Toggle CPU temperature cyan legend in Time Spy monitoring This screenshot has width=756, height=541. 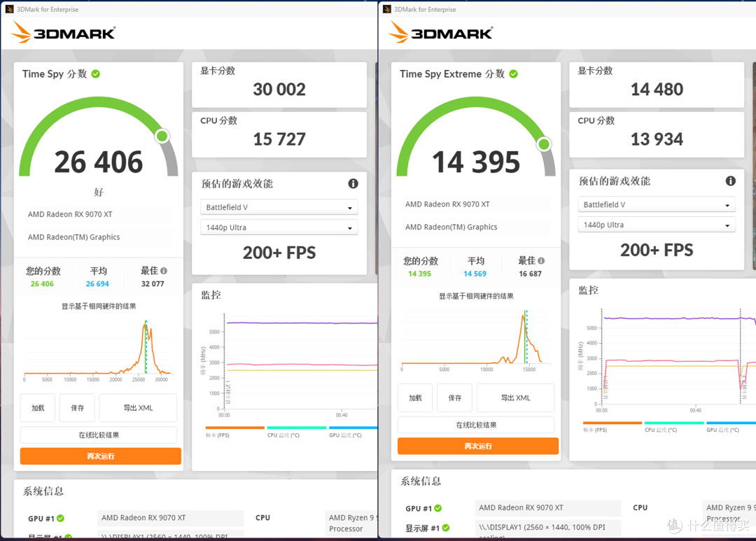point(297,432)
